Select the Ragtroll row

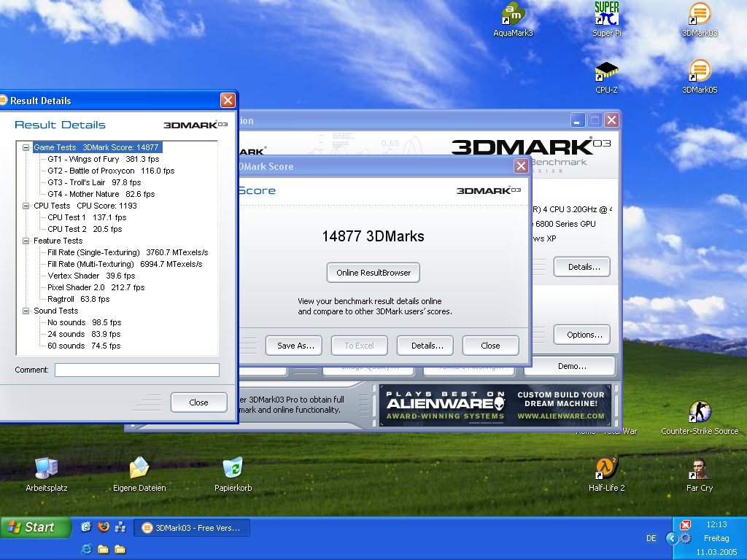pyautogui.click(x=79, y=299)
